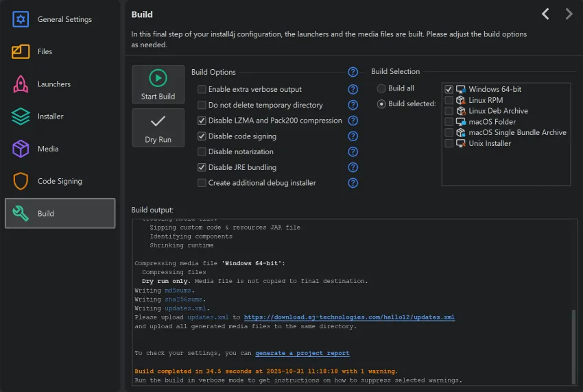Check Disable notarization
Image resolution: width=583 pixels, height=392 pixels.
click(202, 151)
